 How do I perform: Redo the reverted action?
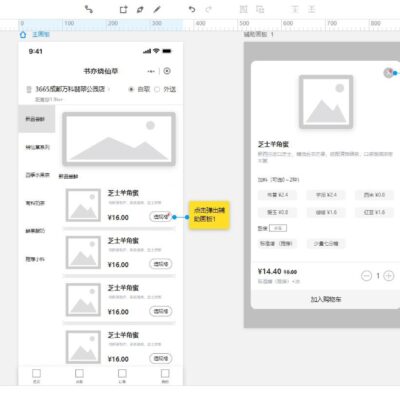(209, 9)
